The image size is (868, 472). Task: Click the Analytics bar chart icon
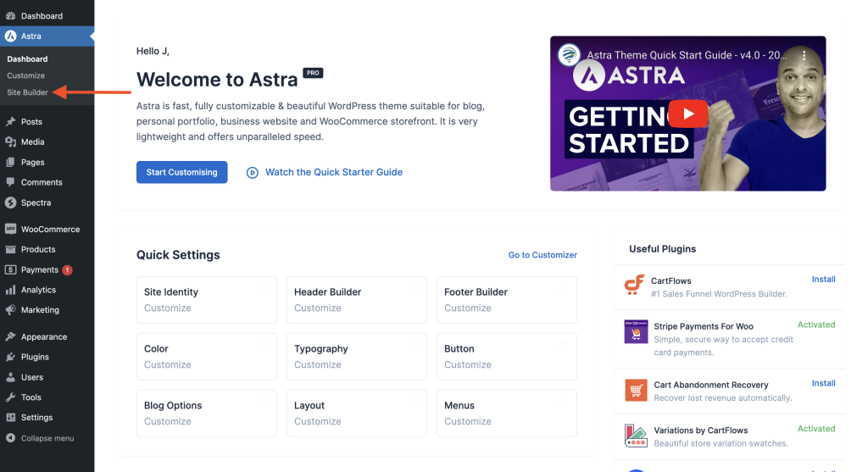coord(10,290)
